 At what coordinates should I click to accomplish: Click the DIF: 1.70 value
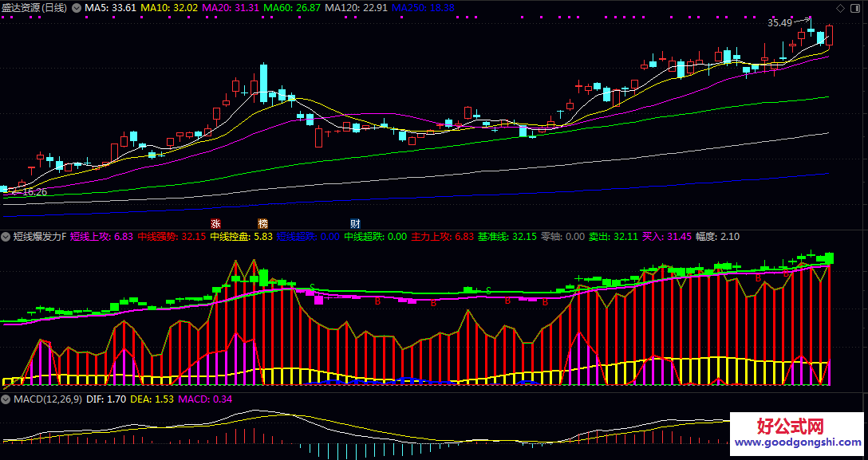click(x=107, y=398)
